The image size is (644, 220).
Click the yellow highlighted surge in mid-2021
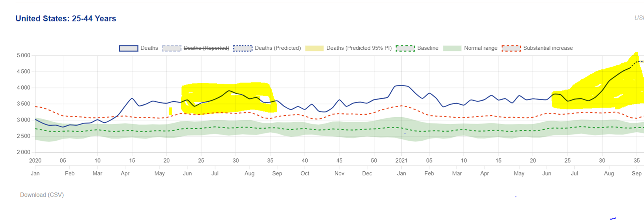click(x=606, y=88)
